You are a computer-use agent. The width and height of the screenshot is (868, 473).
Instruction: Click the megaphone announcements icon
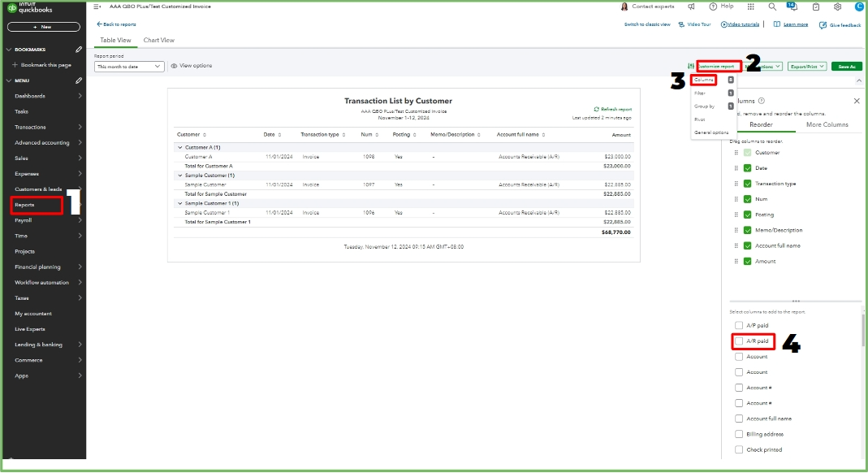[692, 7]
